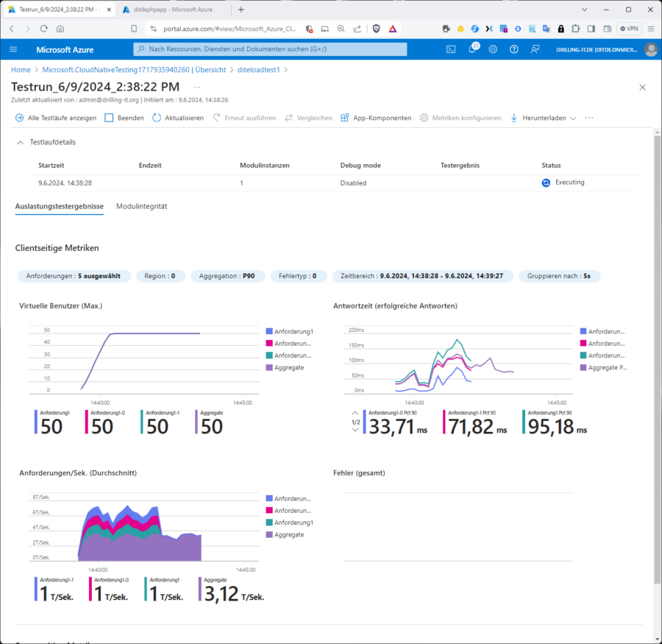
Task: Click the help question mark icon
Action: [x=514, y=49]
